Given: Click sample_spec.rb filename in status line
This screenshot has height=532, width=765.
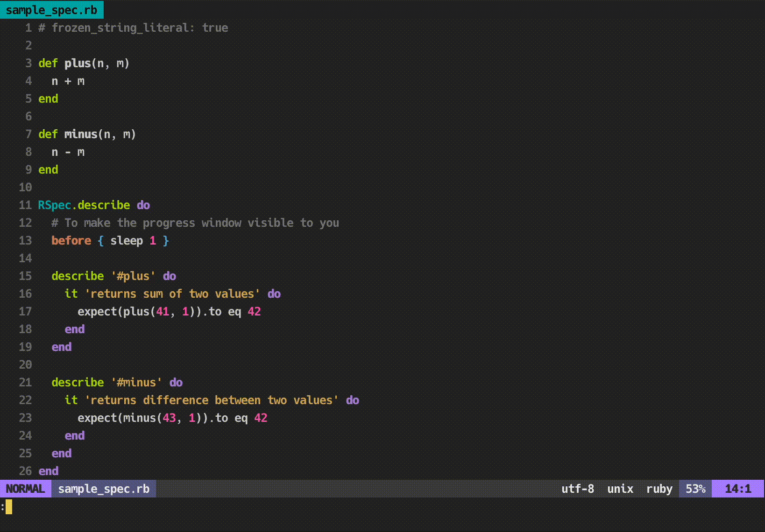Looking at the screenshot, I should (104, 489).
